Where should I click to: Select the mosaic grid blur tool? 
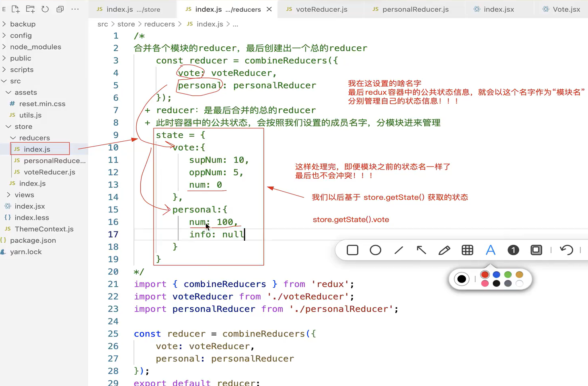[467, 250]
